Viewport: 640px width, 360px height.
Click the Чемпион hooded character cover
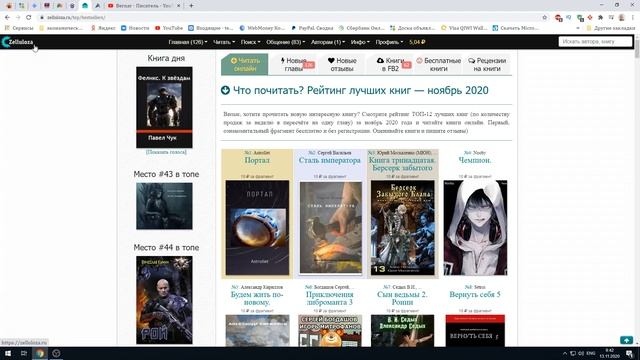[x=476, y=228]
